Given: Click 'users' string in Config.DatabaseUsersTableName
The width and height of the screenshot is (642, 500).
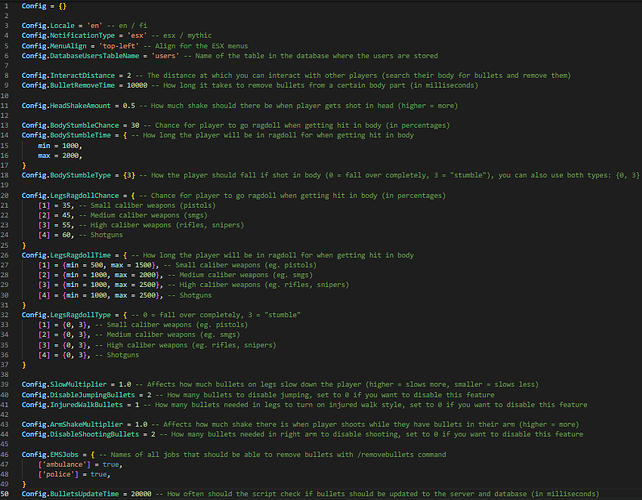Looking at the screenshot, I should pyautogui.click(x=165, y=56).
